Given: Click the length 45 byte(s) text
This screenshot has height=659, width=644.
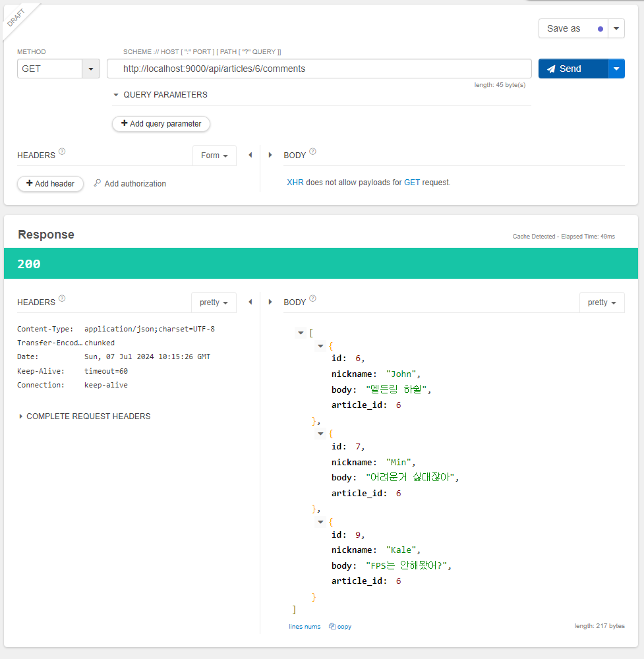Looking at the screenshot, I should tap(500, 85).
